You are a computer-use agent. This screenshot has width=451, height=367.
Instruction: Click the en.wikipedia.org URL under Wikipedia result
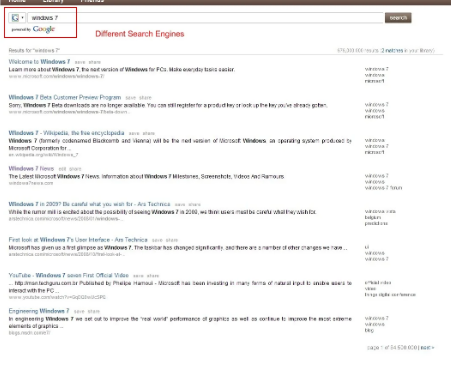pos(43,155)
